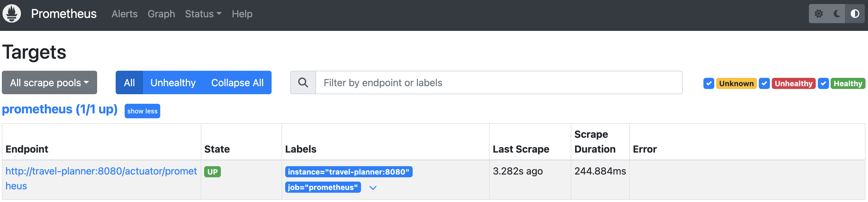Show only Unhealthy targets button
Screen dimensions: 868x202
tap(173, 82)
